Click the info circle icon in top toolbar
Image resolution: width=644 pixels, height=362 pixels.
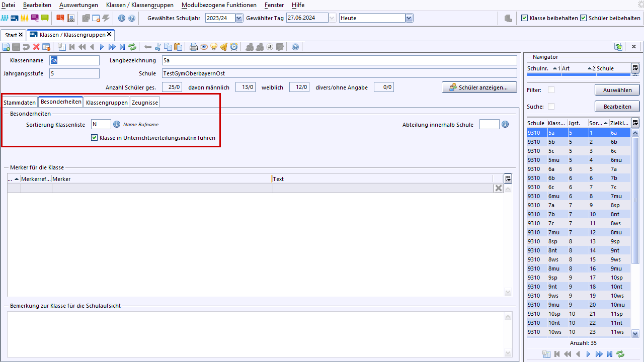(122, 18)
